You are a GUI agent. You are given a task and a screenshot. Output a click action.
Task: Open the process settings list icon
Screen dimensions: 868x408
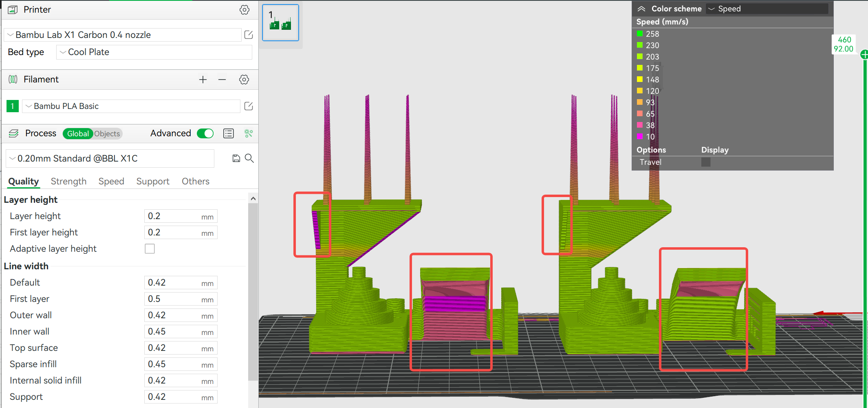pos(229,133)
